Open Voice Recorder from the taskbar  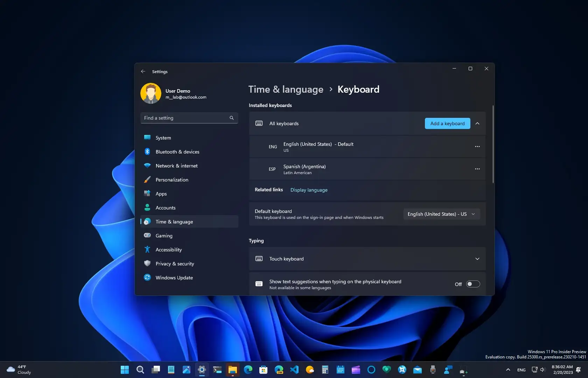433,370
